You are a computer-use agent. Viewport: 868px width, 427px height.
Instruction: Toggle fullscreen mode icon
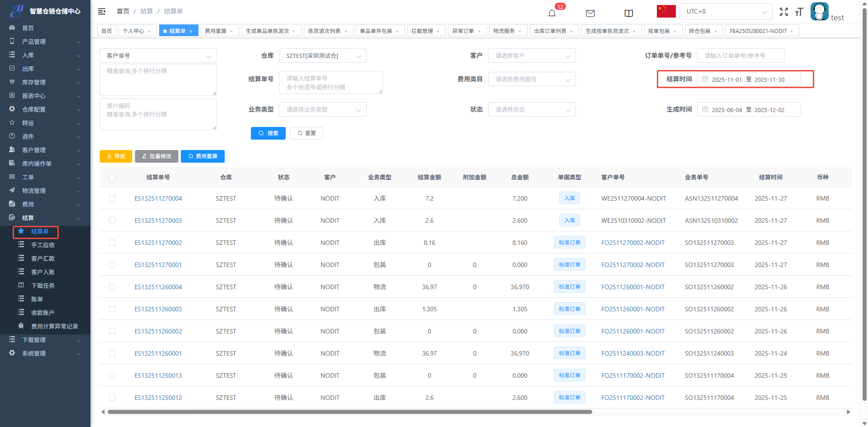(783, 12)
